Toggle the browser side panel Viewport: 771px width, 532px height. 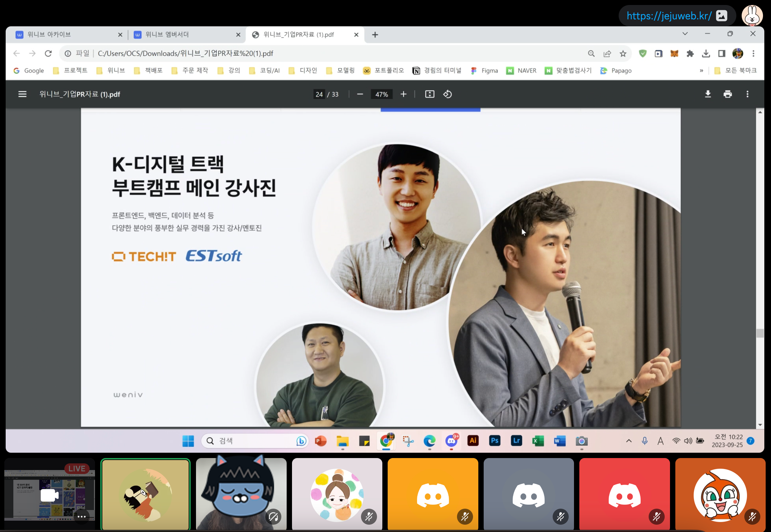[722, 54]
